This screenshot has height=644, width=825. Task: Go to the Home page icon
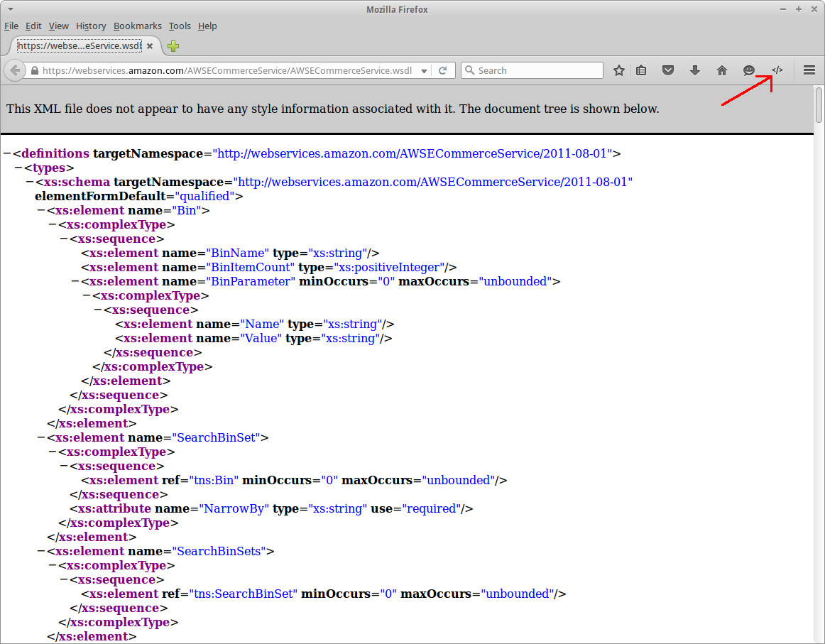tap(722, 70)
